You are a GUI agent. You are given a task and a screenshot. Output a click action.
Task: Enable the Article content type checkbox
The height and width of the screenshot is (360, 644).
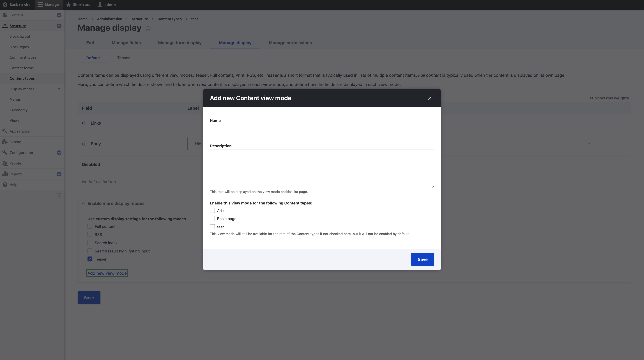(212, 210)
